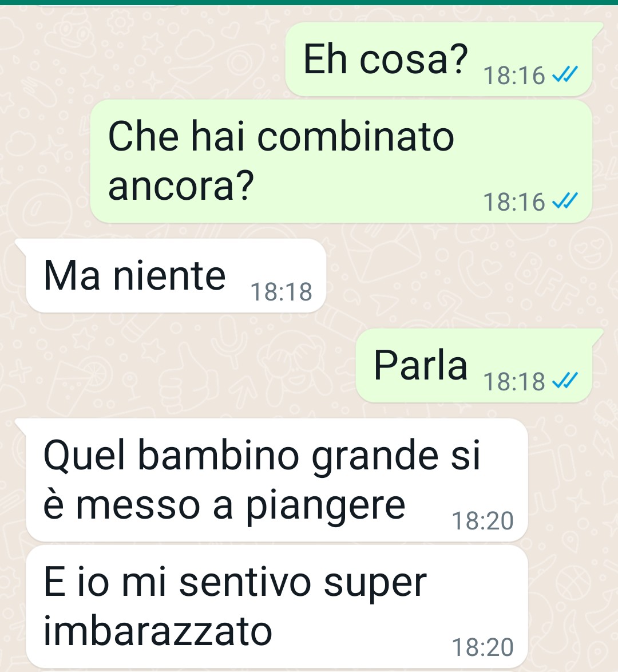The height and width of the screenshot is (672, 618).
Task: Select the 'Che hai combinato ancora?' message
Action: (x=341, y=161)
